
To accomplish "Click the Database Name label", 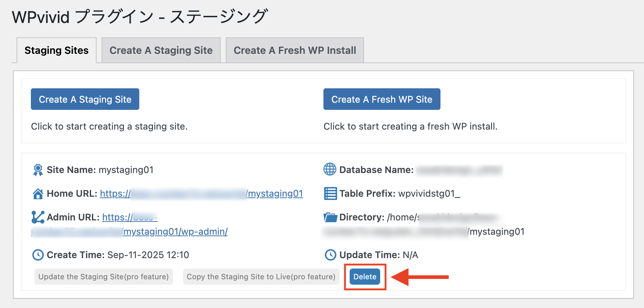I will point(377,170).
